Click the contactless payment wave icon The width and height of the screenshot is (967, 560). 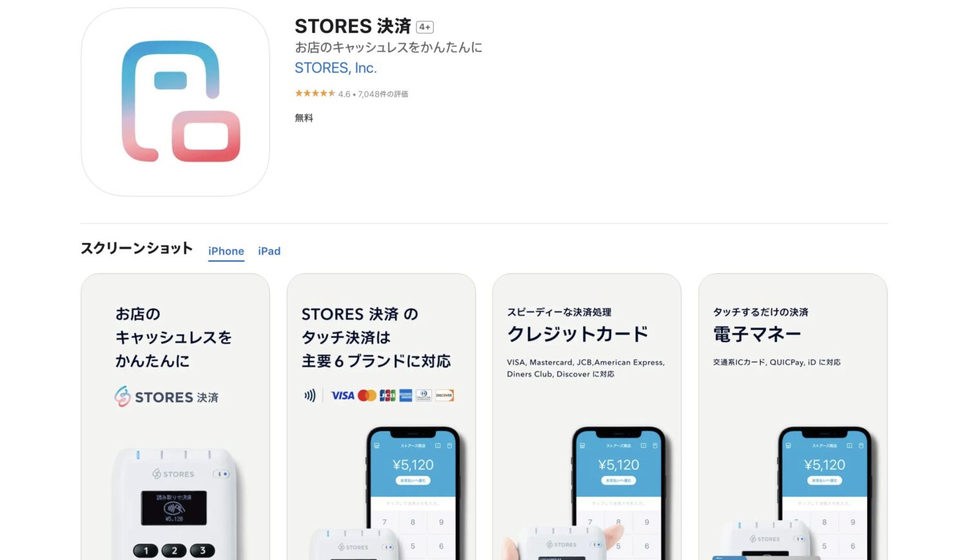coord(310,396)
